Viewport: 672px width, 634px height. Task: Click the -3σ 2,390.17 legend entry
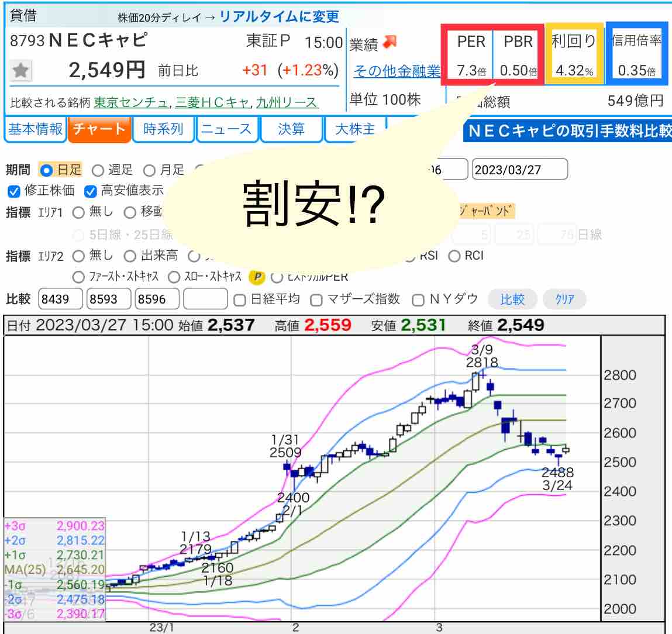pyautogui.click(x=54, y=614)
